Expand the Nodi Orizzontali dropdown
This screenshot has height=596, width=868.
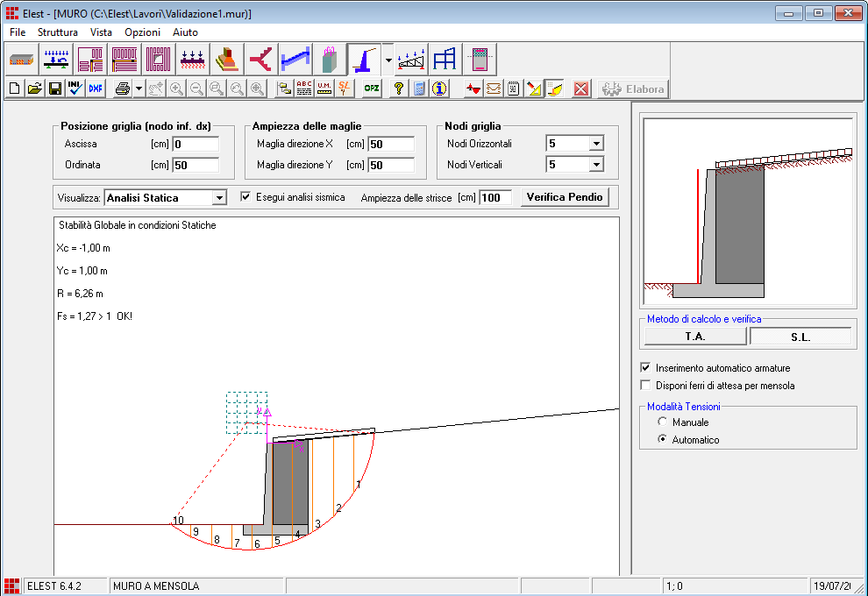point(596,144)
